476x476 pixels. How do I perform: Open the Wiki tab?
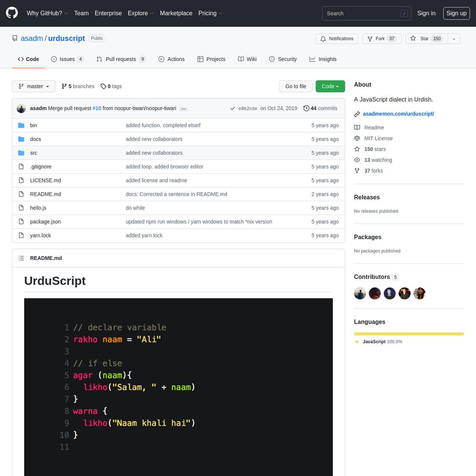[247, 59]
